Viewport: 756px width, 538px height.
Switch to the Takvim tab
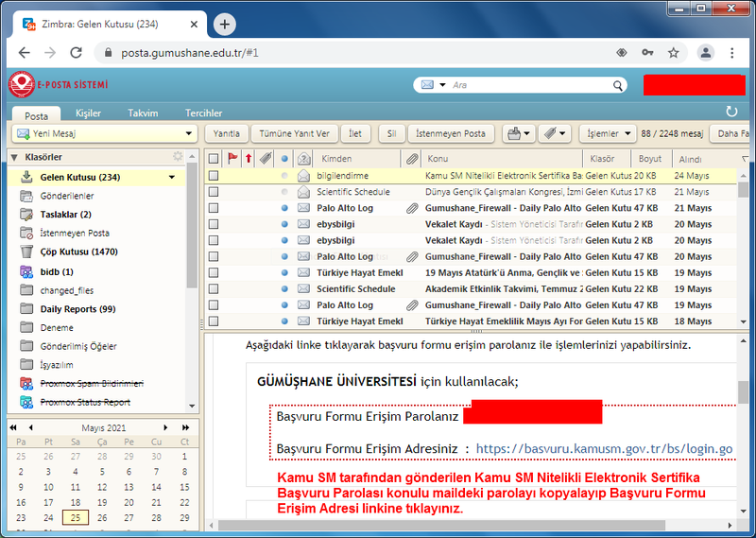[144, 113]
